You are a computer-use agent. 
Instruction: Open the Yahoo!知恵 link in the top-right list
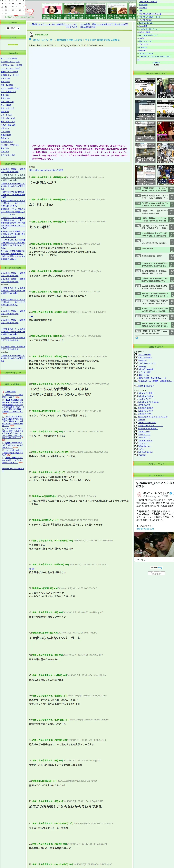tap(143, 26)
